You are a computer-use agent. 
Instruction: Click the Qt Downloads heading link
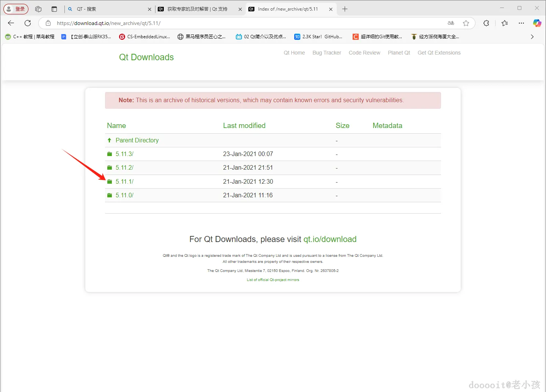146,57
